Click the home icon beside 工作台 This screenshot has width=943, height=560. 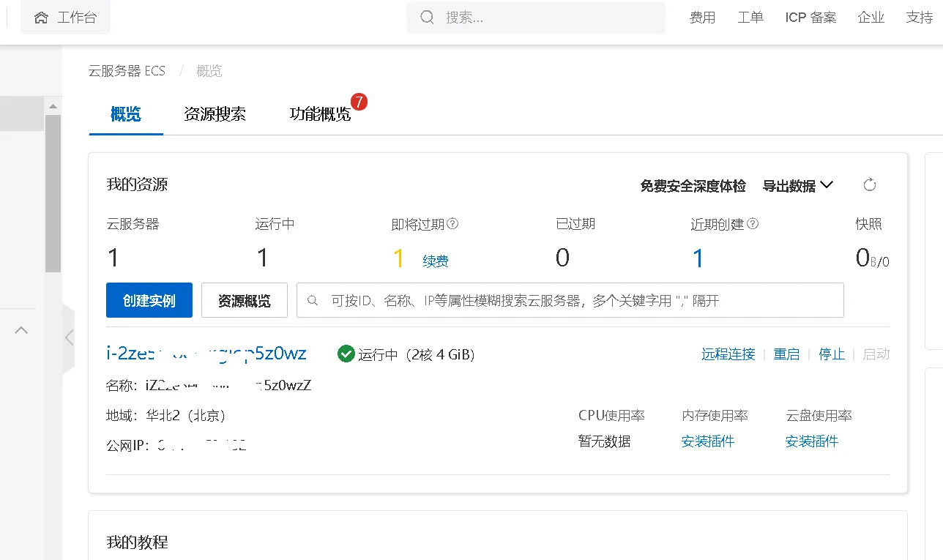pyautogui.click(x=42, y=18)
